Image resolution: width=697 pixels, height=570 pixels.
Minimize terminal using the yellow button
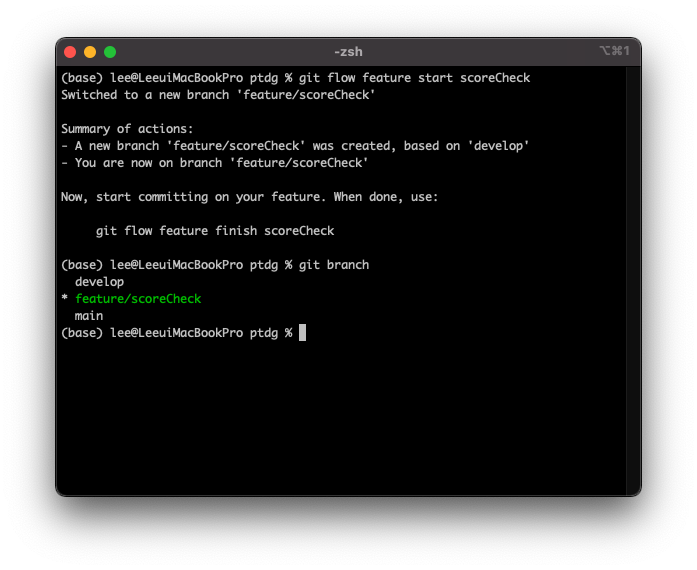[90, 52]
